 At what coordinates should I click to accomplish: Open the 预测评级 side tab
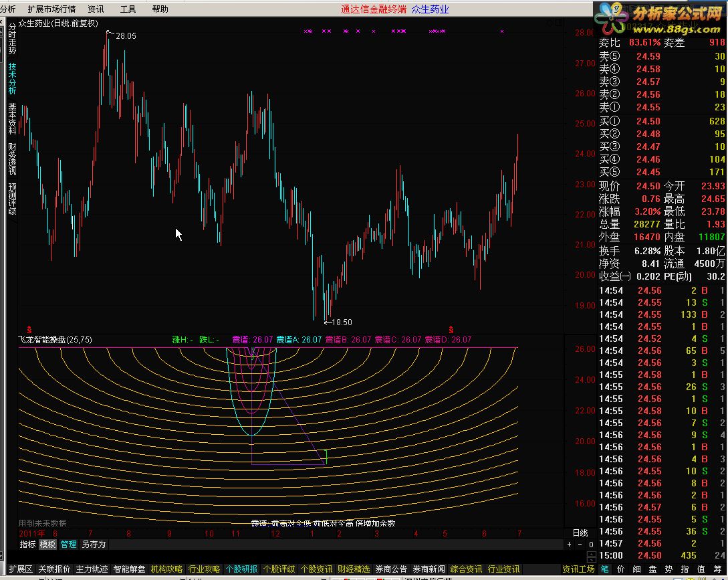[x=12, y=199]
